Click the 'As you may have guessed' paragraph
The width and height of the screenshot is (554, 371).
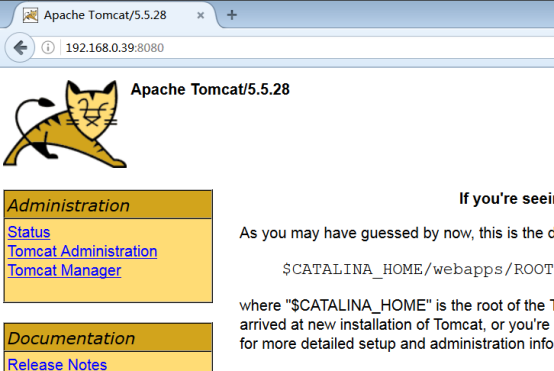[397, 233]
